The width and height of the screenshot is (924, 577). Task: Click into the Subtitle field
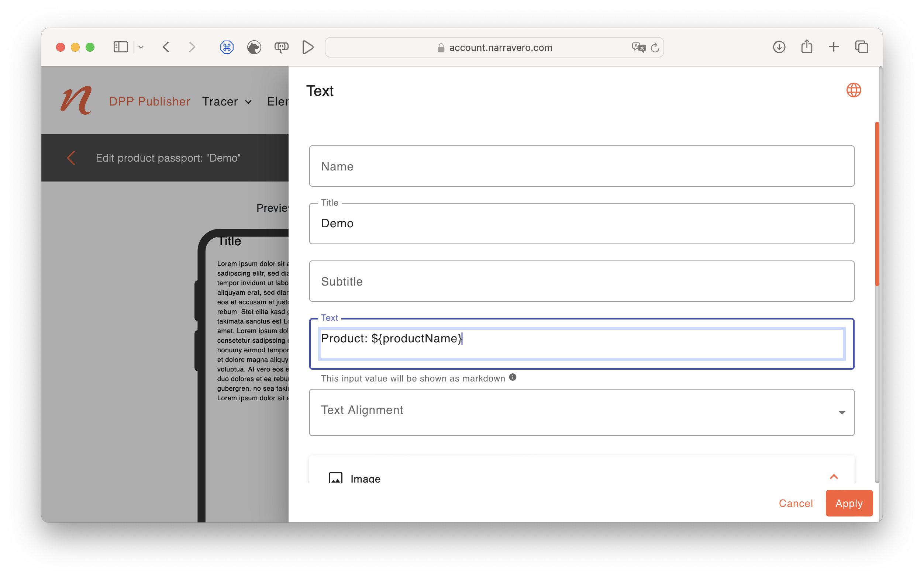[581, 281]
